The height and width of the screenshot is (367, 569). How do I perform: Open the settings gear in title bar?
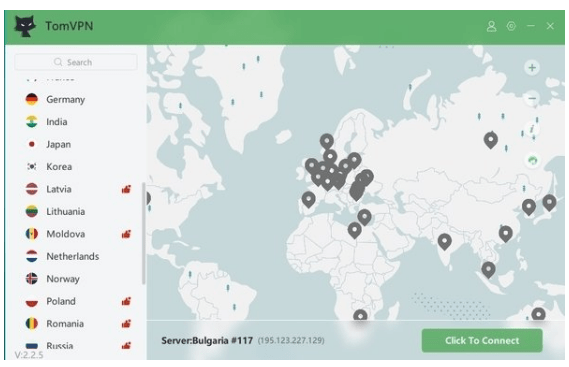511,26
